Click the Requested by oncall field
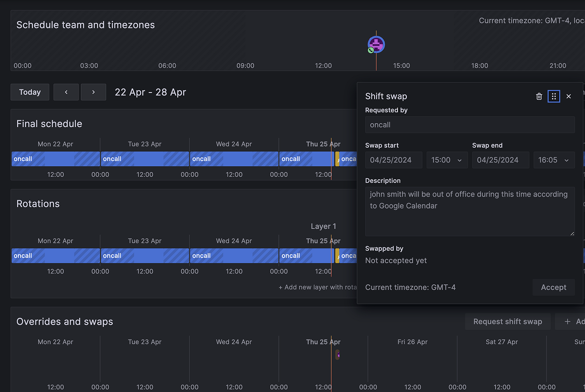 (x=469, y=125)
